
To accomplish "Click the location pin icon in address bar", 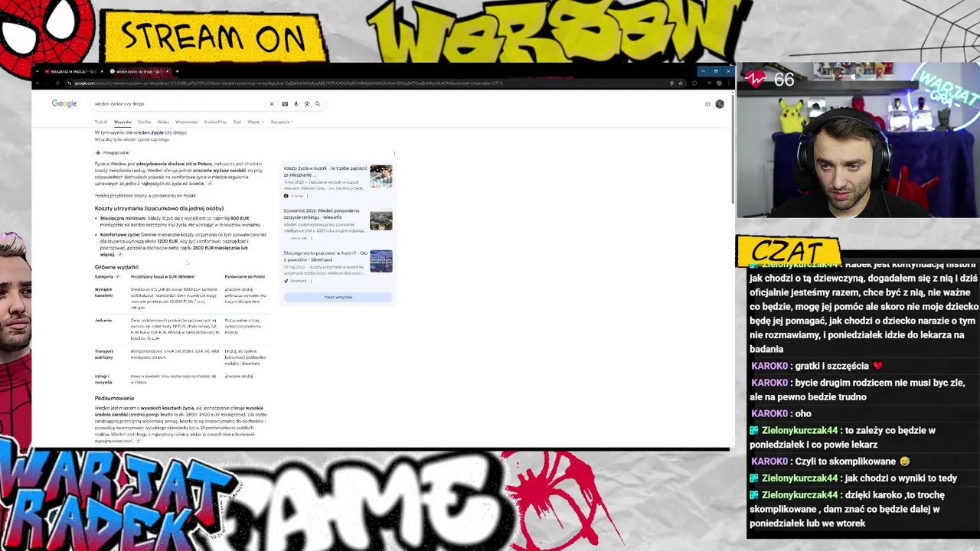I will (671, 83).
